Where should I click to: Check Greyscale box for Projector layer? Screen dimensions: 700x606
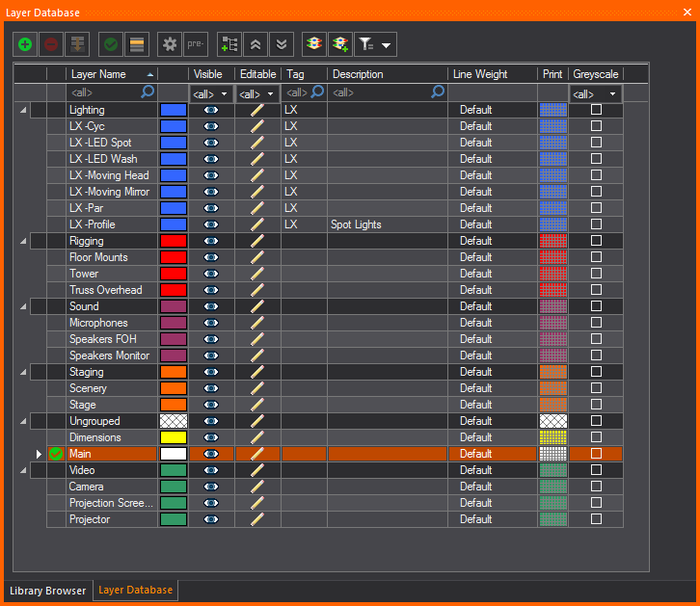tap(596, 519)
